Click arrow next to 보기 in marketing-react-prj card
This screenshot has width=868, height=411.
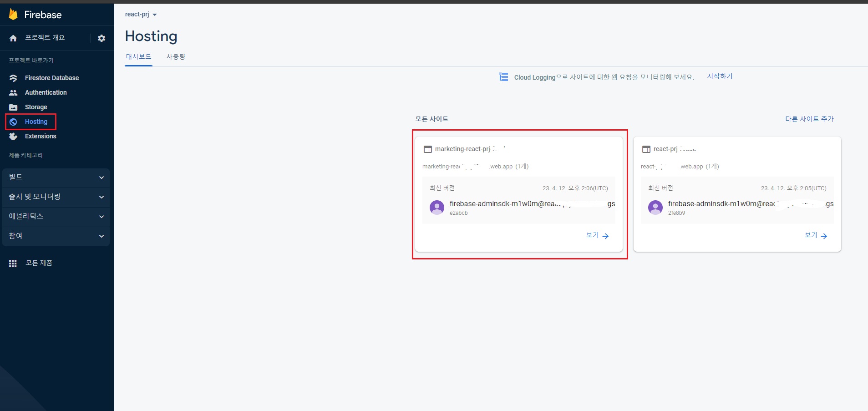[605, 236]
